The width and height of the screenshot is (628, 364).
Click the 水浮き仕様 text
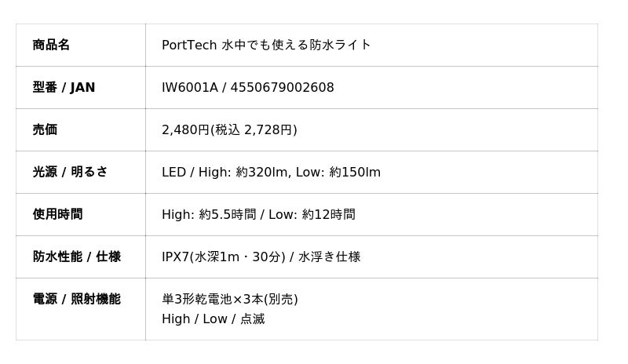tap(329, 257)
